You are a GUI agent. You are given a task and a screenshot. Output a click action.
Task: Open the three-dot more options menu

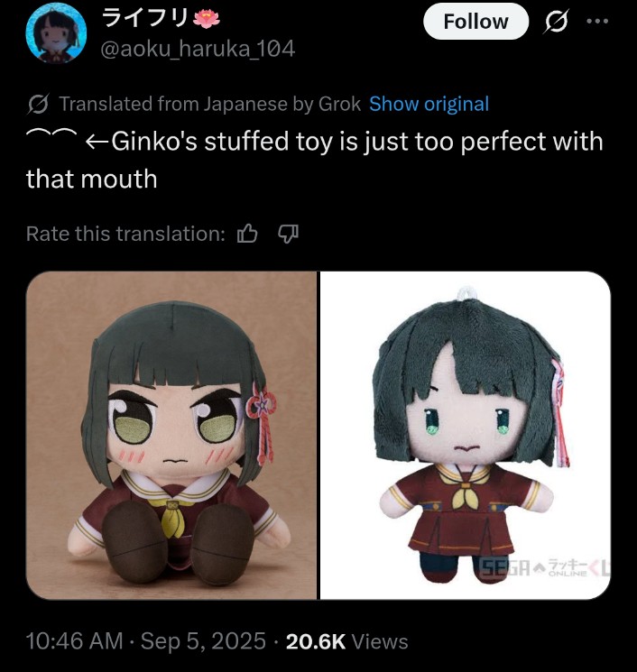coord(597,21)
